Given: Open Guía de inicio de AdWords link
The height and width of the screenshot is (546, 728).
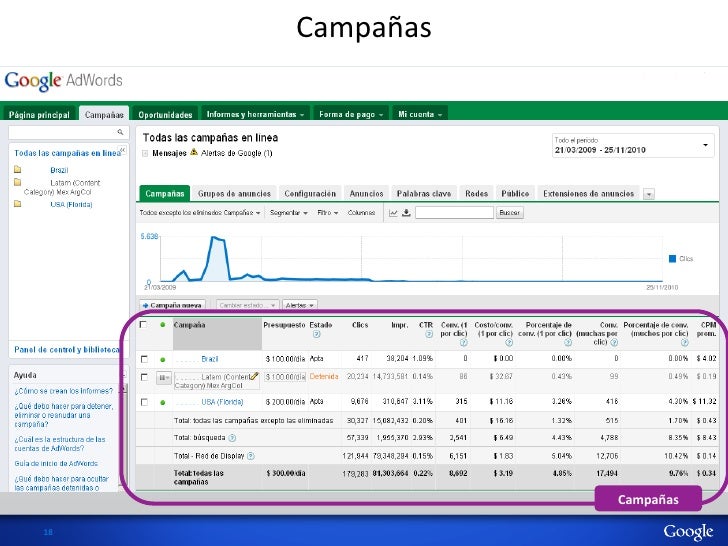Looking at the screenshot, I should (x=56, y=463).
